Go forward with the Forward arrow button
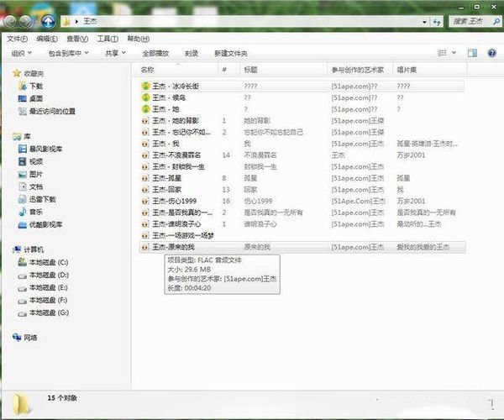 click(26, 21)
